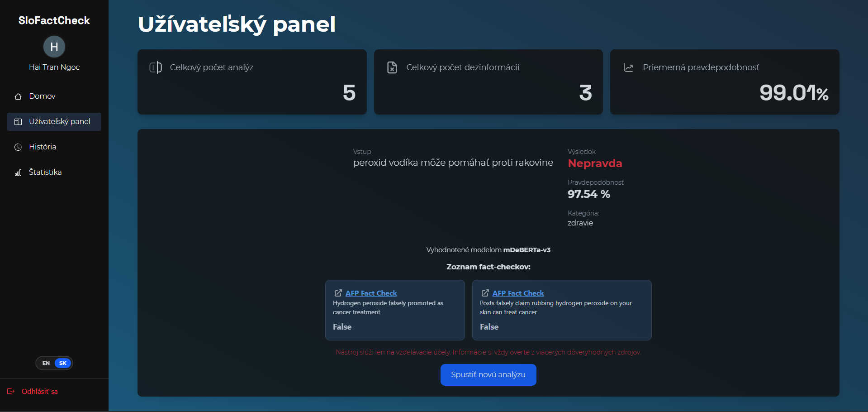Screen dimensions: 868x412
Task: Click the file icon in Celkový počet dezinformácií card
Action: 392,67
